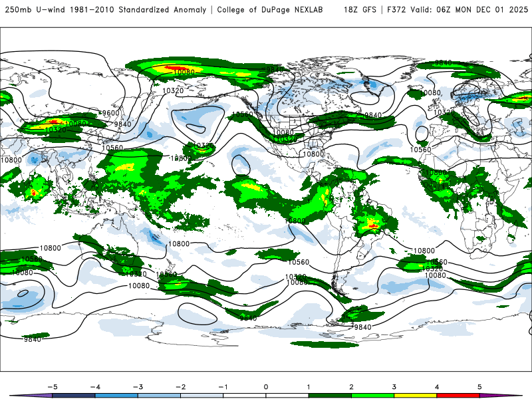Click the pale blue -2 to -1 colorbar segment
Image resolution: width=532 pixels, height=399 pixels.
click(202, 396)
